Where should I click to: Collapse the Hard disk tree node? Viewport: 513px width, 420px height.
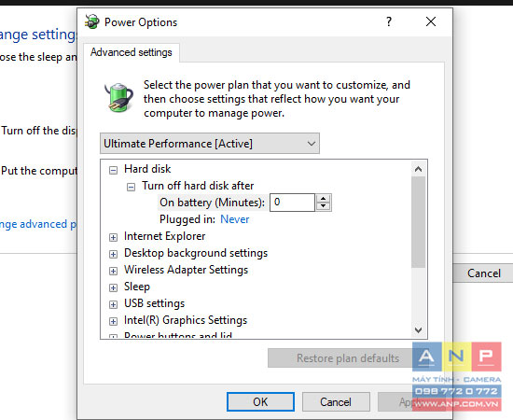click(113, 170)
